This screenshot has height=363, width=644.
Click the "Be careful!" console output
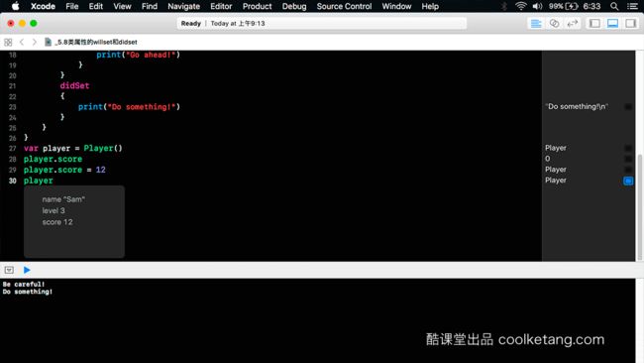click(x=24, y=284)
